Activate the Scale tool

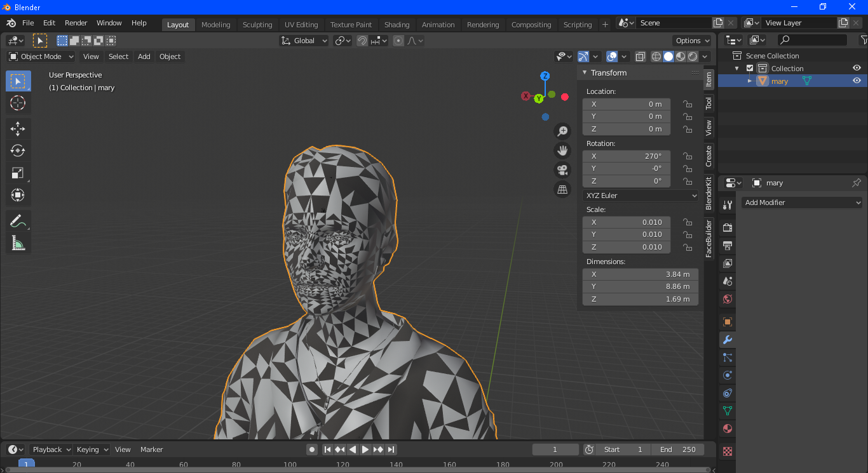(x=18, y=173)
